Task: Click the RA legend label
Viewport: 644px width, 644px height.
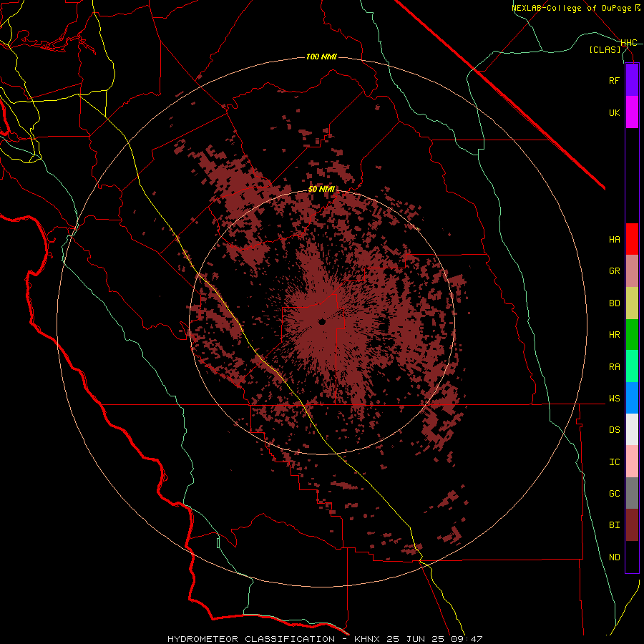Action: click(x=614, y=366)
